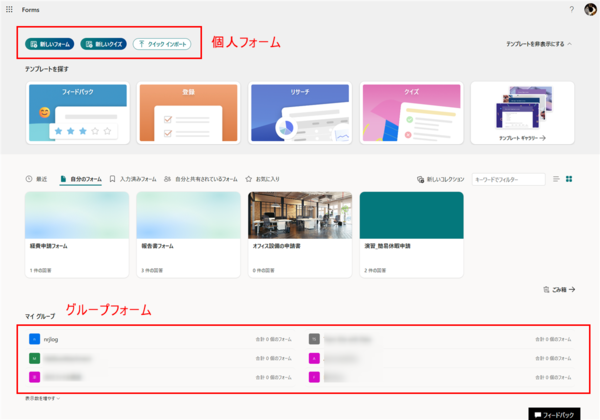The width and height of the screenshot is (600, 420).
Task: Click the 3 件の回答 text
Action: point(152,270)
